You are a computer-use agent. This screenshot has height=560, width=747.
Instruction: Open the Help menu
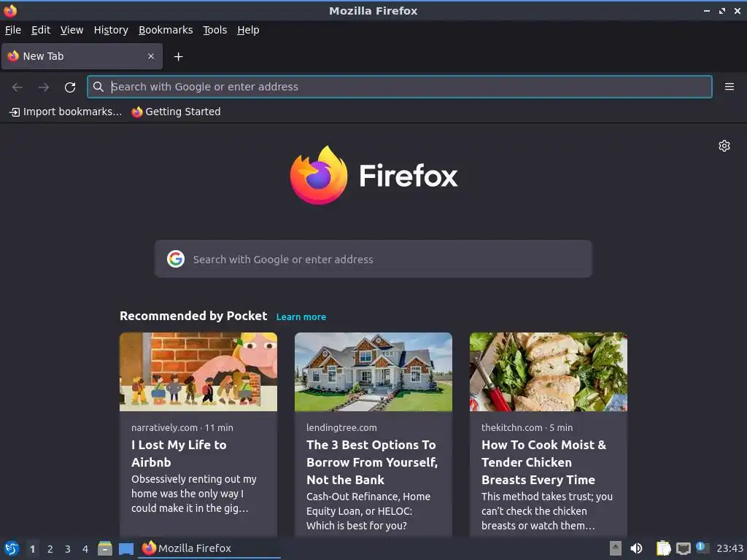[x=248, y=30]
